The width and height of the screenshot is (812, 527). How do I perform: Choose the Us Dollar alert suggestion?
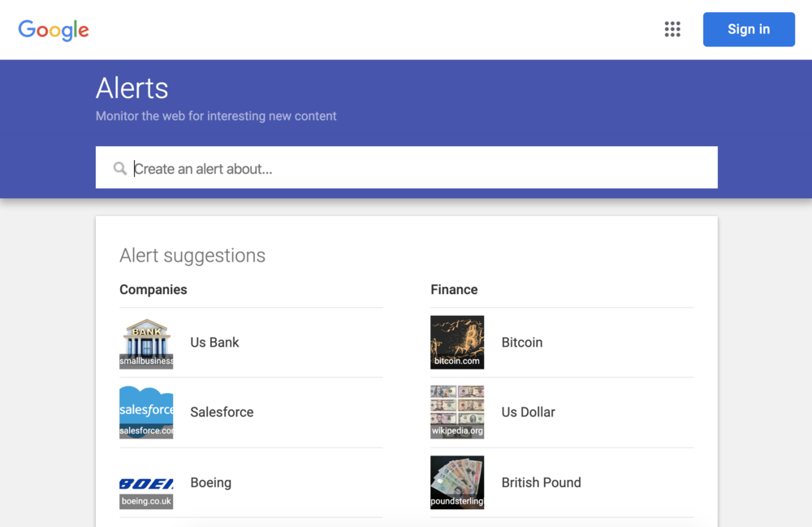(x=528, y=412)
